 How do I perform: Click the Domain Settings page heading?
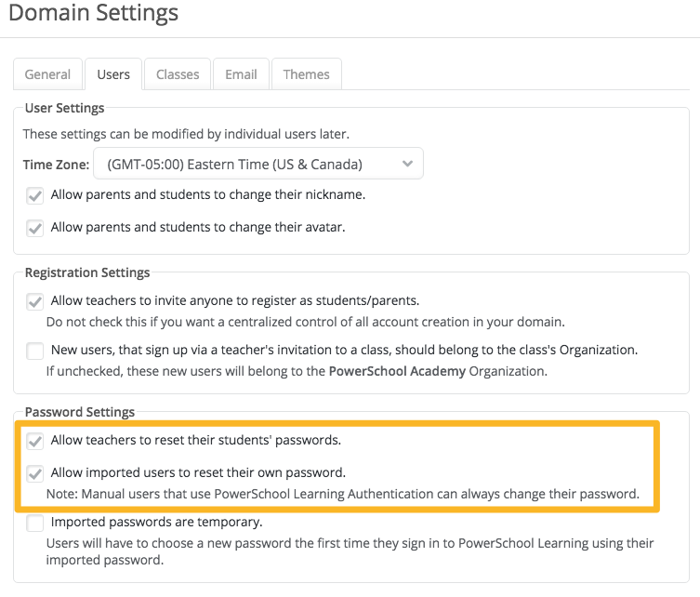point(93,14)
